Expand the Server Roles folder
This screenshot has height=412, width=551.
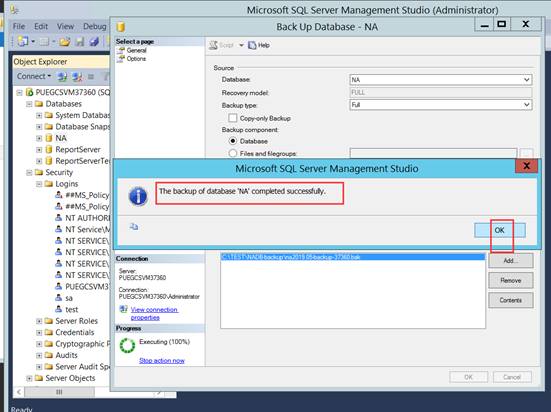click(x=39, y=321)
